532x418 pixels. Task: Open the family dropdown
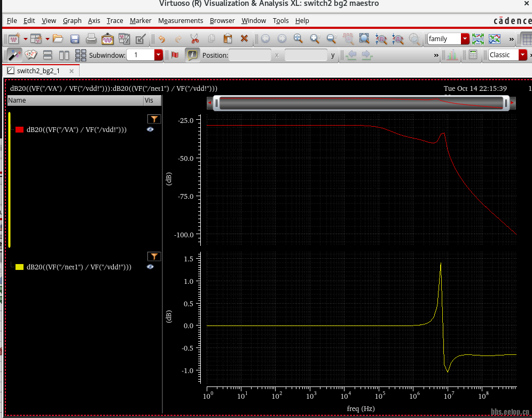tap(465, 39)
